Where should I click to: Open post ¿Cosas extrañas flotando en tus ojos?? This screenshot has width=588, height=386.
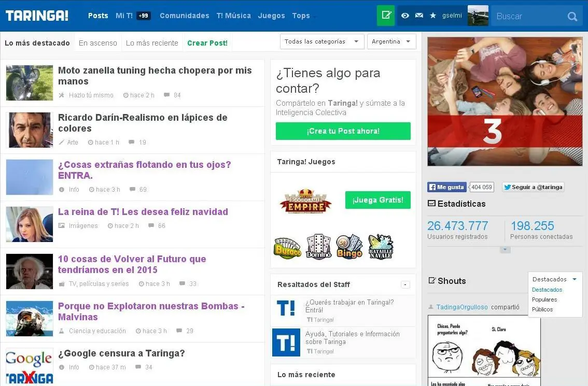click(144, 170)
